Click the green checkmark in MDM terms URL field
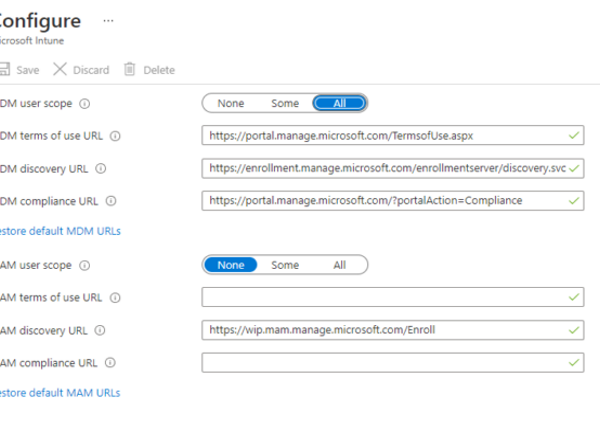This screenshot has height=433, width=600. 574,135
